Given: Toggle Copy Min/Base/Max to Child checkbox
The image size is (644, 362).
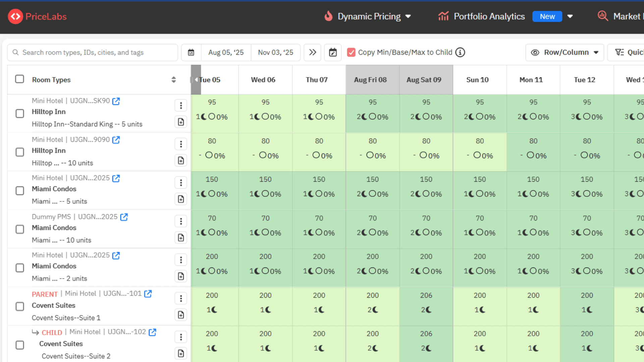Looking at the screenshot, I should [351, 52].
